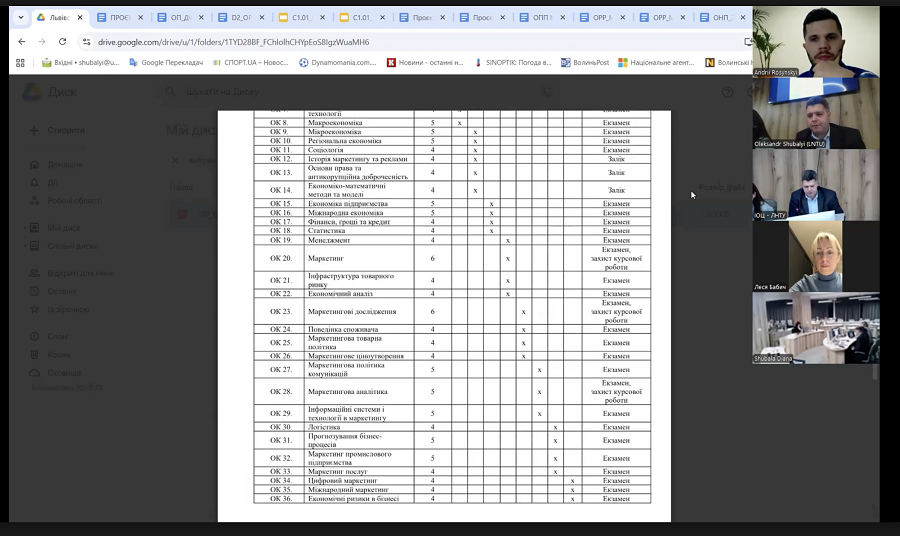Click the Google Drive logo
The width and height of the screenshot is (900, 536).
click(35, 92)
